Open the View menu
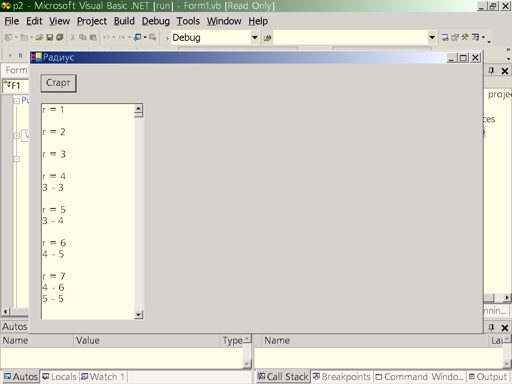Viewport: 512px width, 384px height. coord(60,21)
